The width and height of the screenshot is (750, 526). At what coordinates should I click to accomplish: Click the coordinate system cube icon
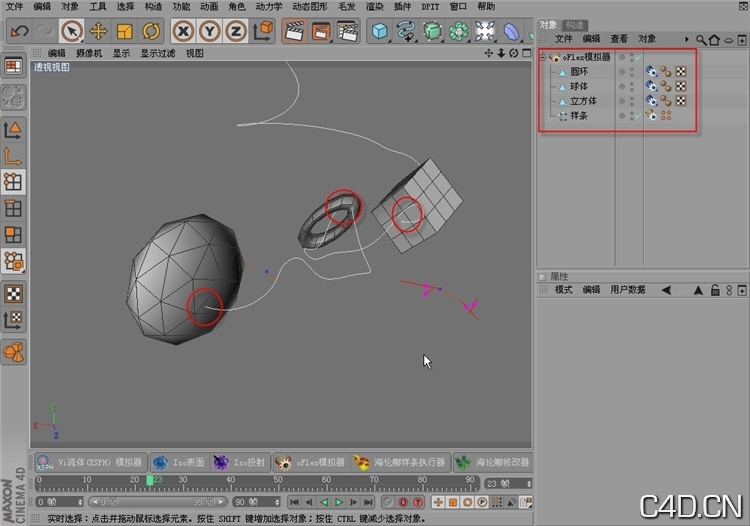pyautogui.click(x=262, y=31)
